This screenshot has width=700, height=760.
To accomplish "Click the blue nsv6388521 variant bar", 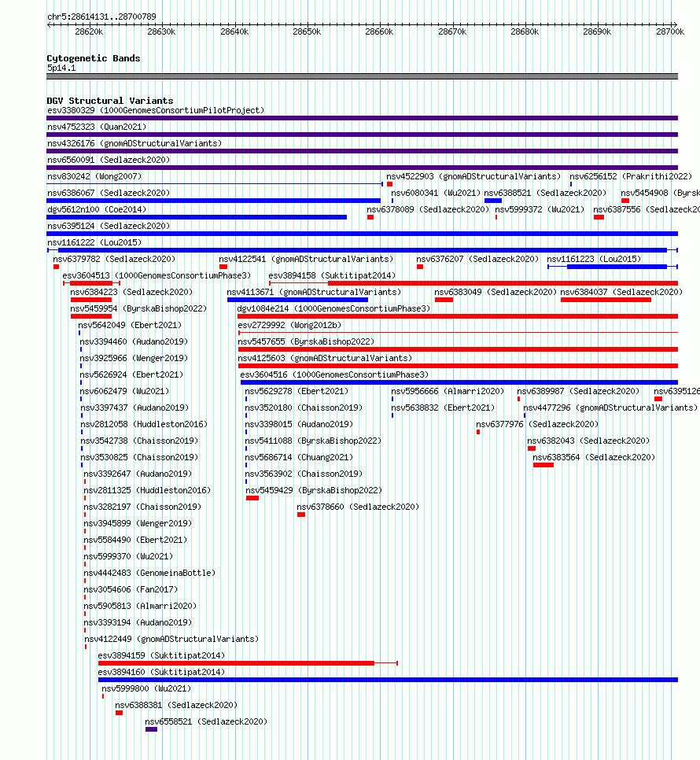I will click(x=493, y=201).
